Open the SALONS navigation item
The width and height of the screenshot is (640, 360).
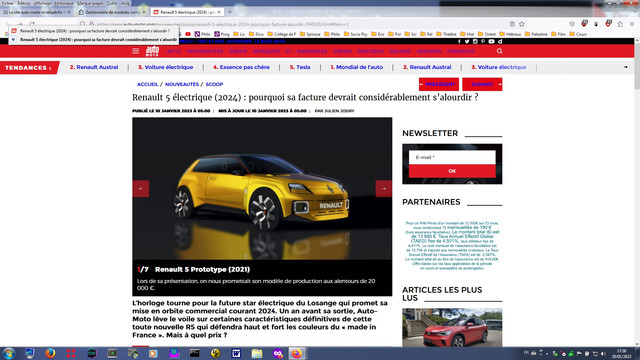click(400, 51)
